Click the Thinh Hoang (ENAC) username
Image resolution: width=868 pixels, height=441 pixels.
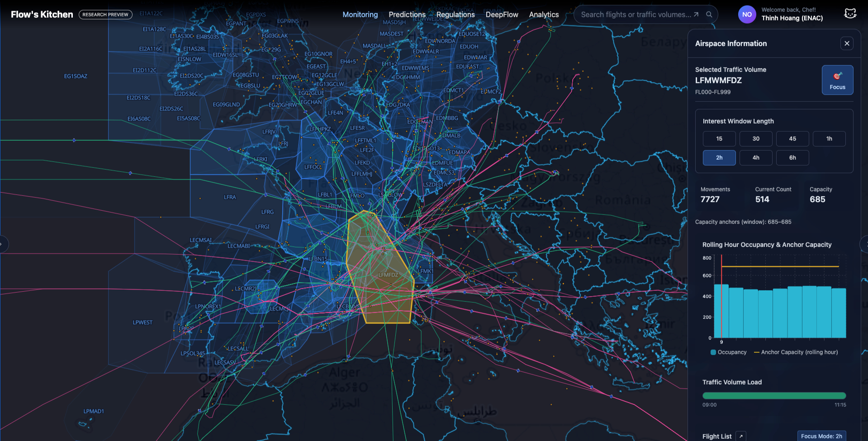[x=792, y=18]
